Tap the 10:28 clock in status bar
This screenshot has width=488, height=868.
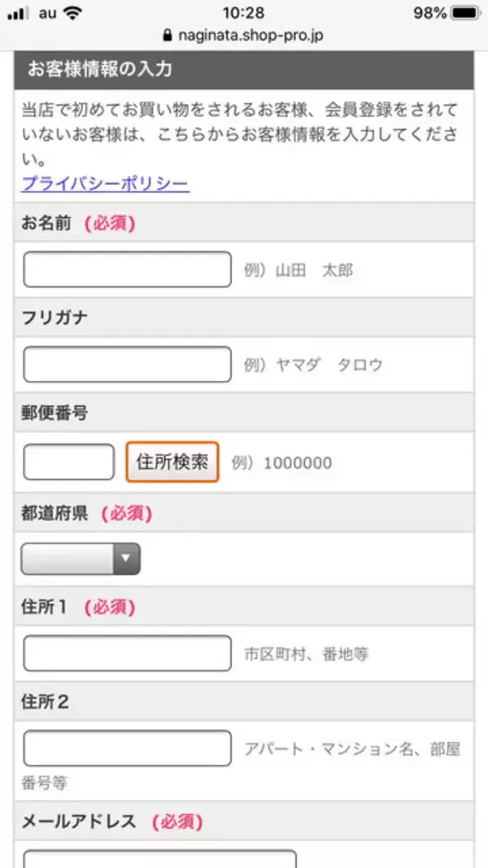[242, 13]
